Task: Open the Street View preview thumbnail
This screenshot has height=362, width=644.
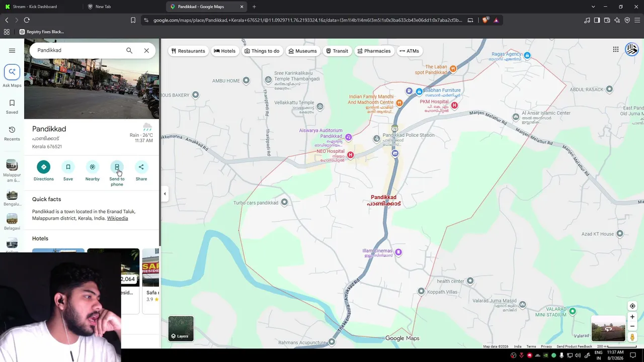Action: click(608, 329)
